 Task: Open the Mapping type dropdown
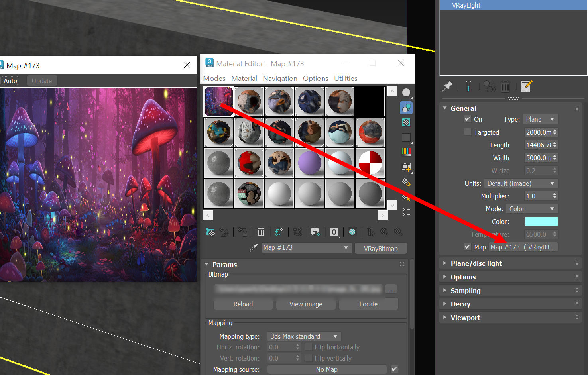[304, 336]
